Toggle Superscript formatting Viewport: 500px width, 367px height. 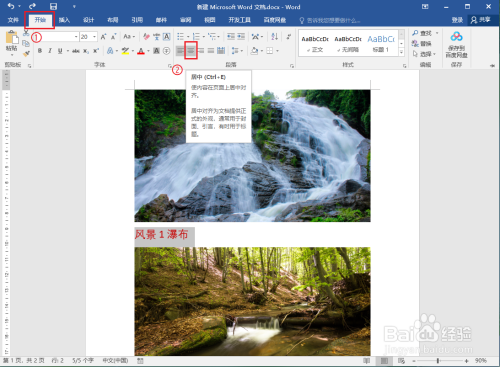click(96, 51)
